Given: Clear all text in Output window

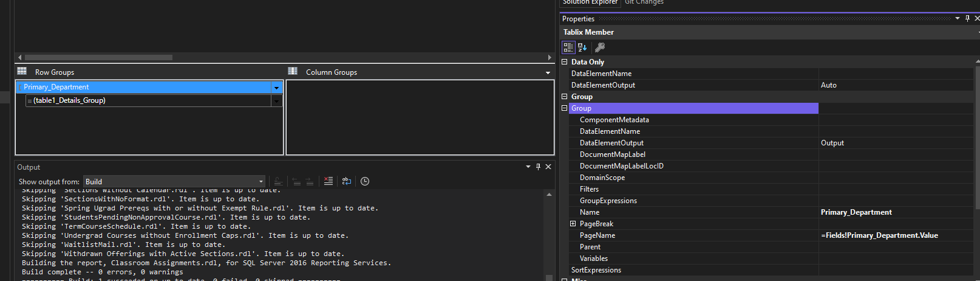Looking at the screenshot, I should 328,181.
